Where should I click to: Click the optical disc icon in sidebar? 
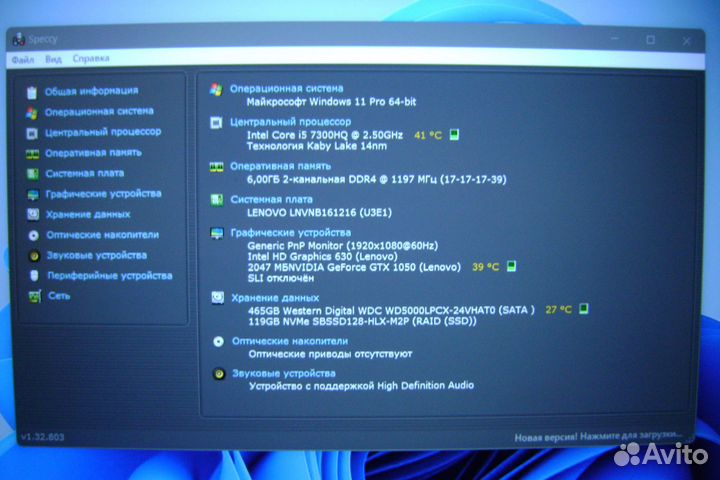click(34, 236)
